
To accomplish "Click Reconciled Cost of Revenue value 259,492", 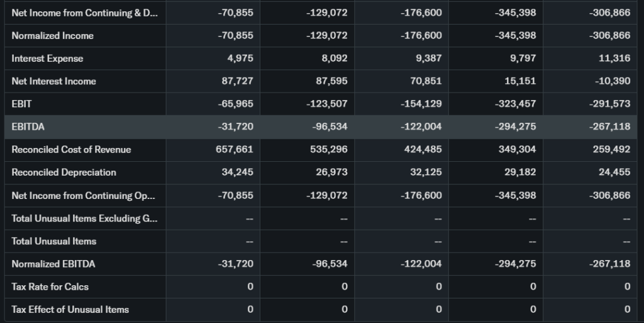I will 611,149.
